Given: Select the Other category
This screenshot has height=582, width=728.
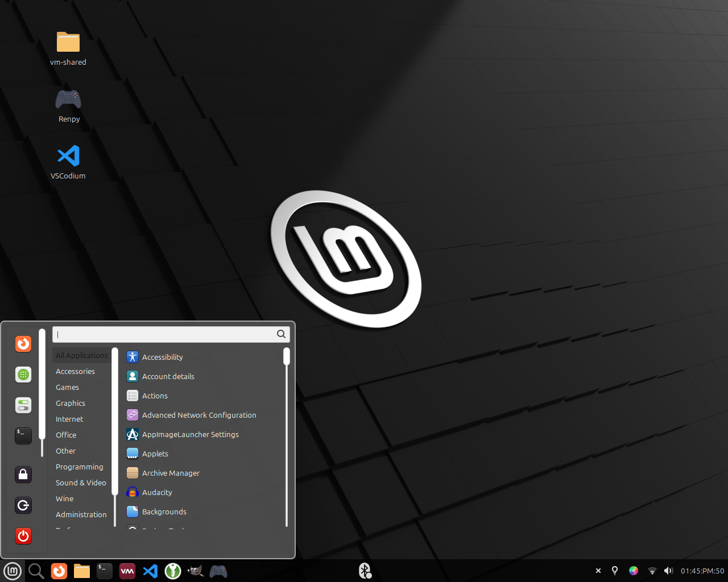Looking at the screenshot, I should tap(82, 451).
